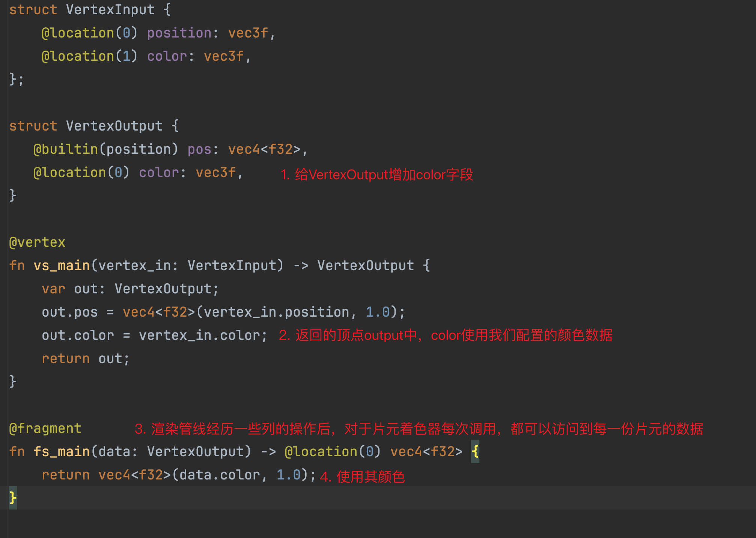Click the 'struct VertexOutput {' declaration
Viewport: 756px width, 538px height.
(x=94, y=126)
